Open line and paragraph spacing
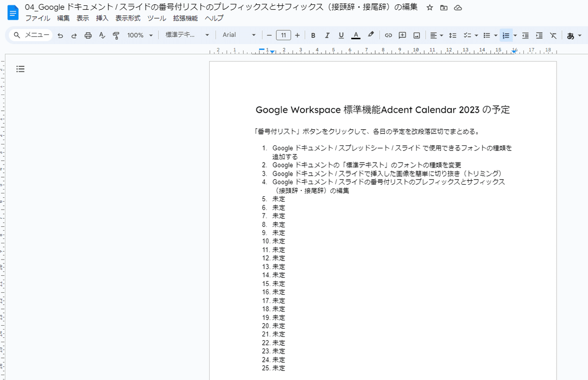The height and width of the screenshot is (380, 588). pyautogui.click(x=453, y=35)
